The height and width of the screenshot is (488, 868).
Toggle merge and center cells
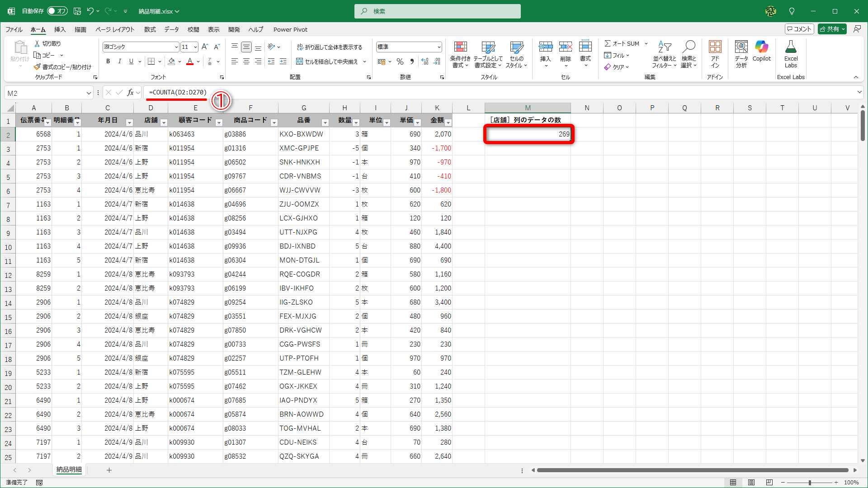329,61
